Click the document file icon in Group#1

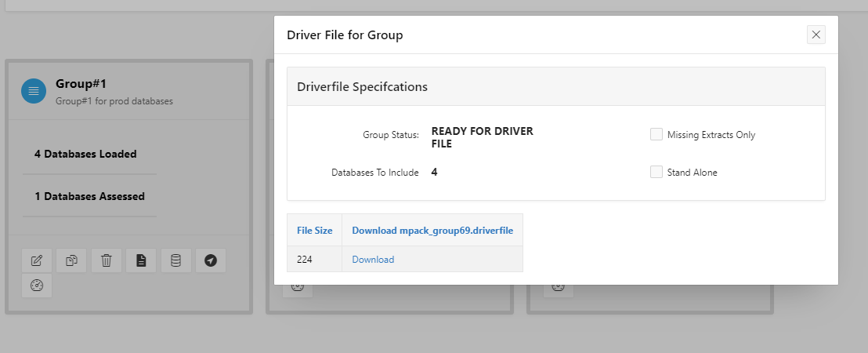[x=141, y=260]
